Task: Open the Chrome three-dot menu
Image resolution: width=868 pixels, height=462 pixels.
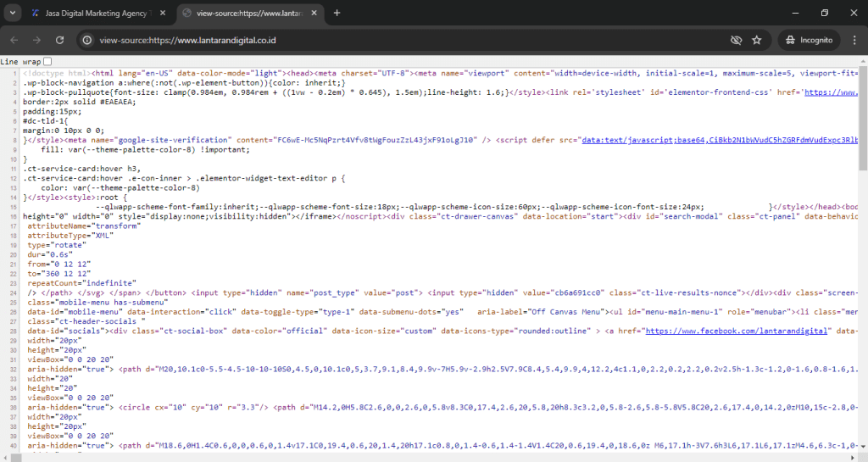Action: pyautogui.click(x=854, y=40)
